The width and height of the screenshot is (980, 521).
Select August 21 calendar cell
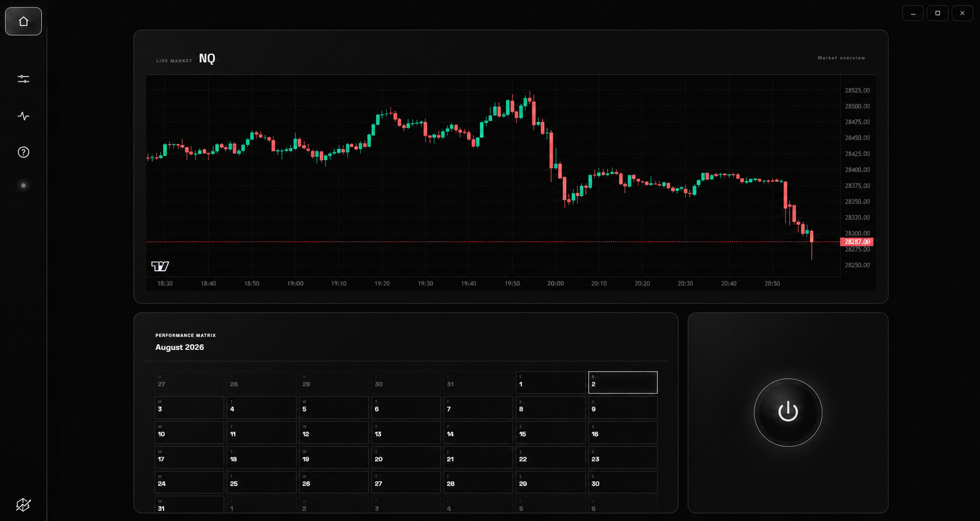point(478,457)
